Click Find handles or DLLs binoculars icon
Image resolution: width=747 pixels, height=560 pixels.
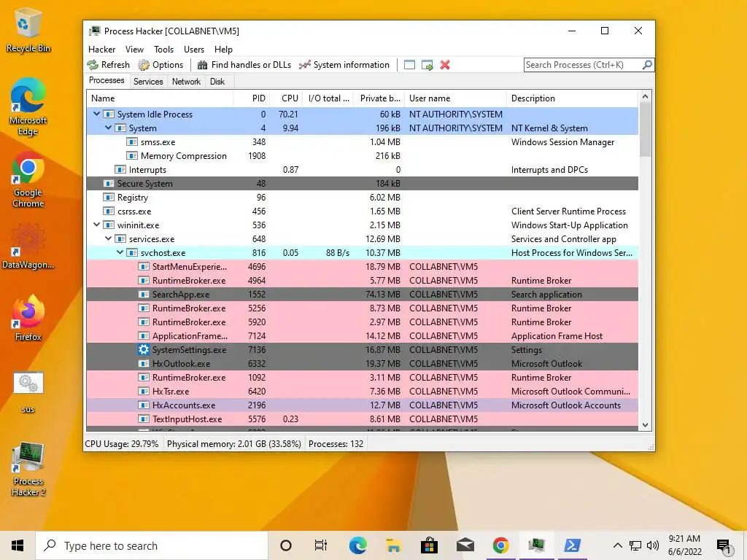click(203, 65)
